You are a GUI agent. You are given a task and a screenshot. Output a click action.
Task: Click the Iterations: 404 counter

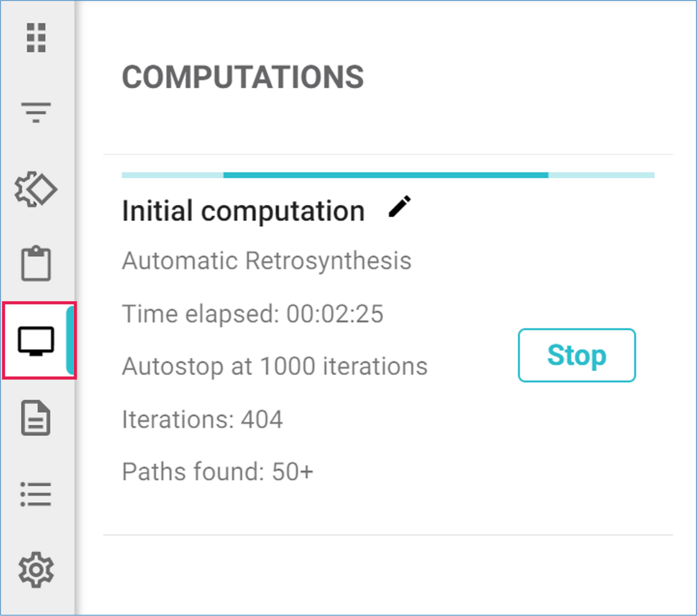tap(203, 419)
